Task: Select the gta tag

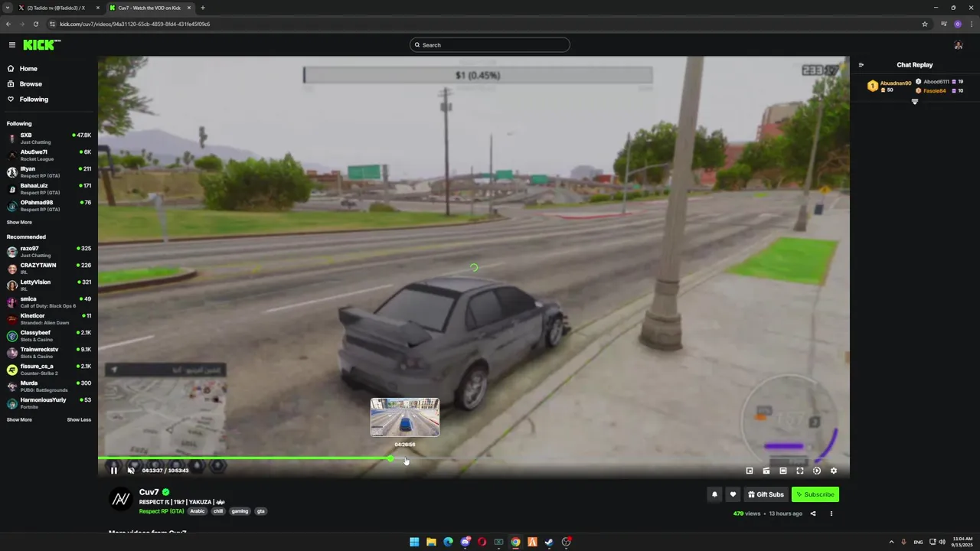Action: [260, 511]
